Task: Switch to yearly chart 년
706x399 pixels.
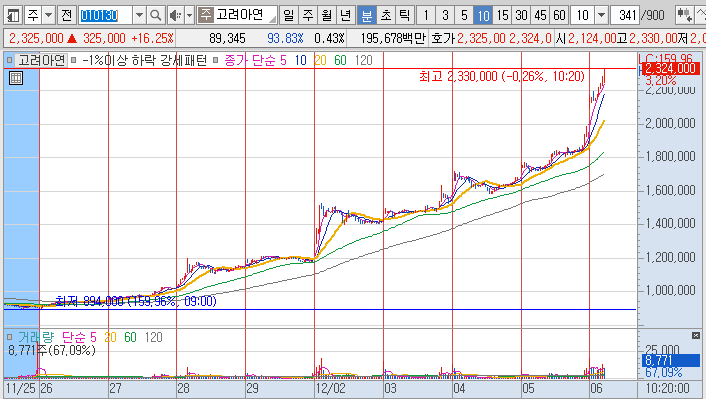Action: pyautogui.click(x=345, y=16)
